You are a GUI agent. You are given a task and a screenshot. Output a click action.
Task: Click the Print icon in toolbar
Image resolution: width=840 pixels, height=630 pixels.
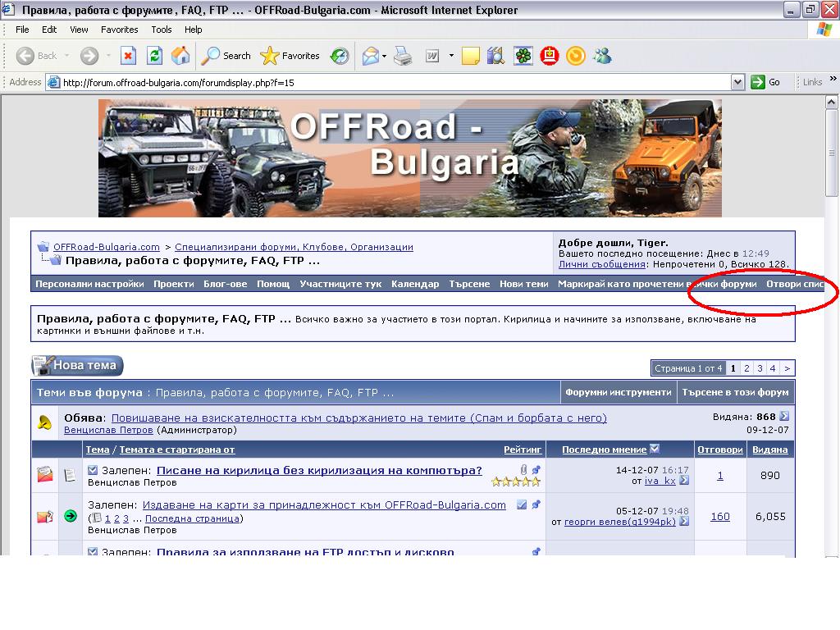[402, 56]
